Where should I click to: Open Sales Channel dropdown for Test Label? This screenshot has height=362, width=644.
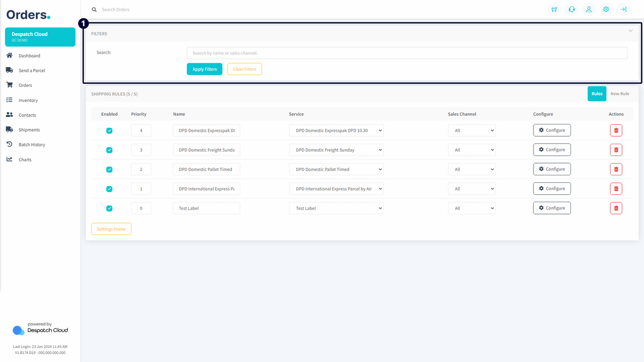click(472, 208)
